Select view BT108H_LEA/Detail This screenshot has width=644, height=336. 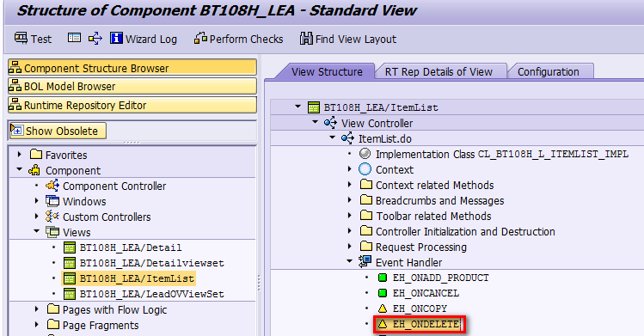(x=131, y=247)
